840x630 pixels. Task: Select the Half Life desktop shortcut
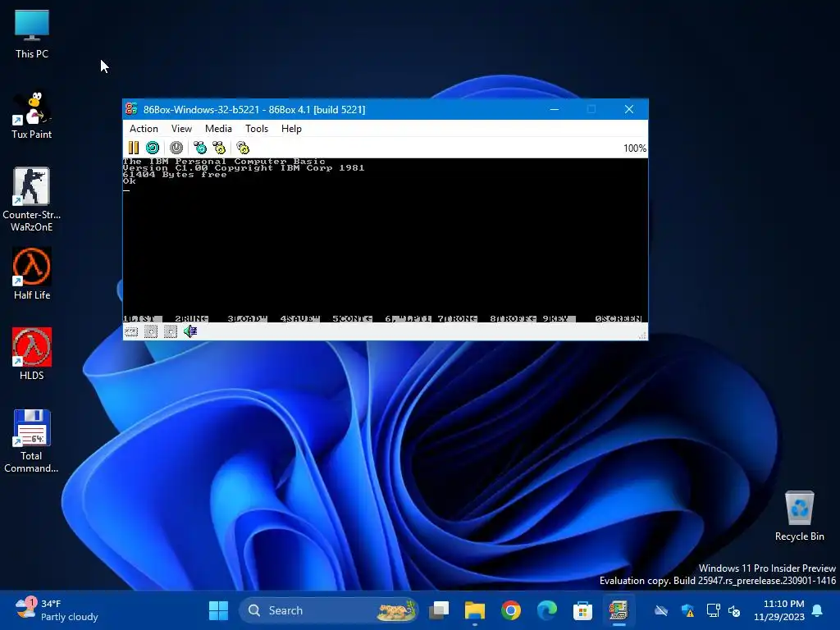(32, 274)
